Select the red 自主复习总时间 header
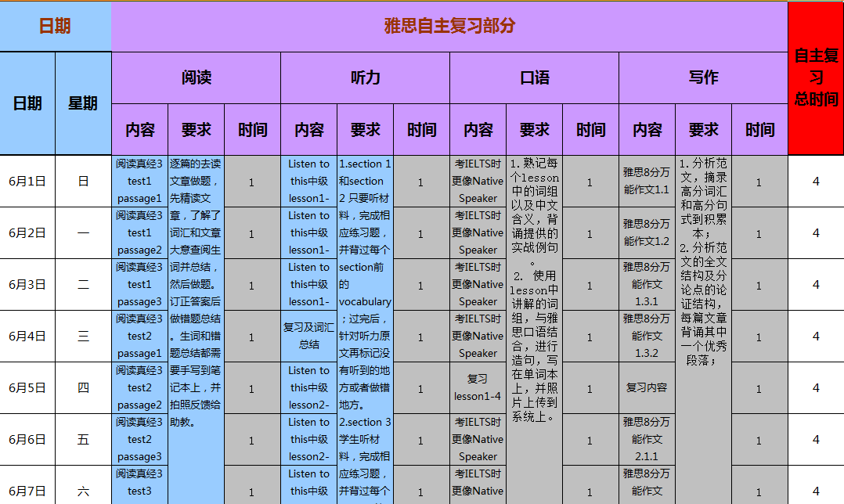 point(816,78)
